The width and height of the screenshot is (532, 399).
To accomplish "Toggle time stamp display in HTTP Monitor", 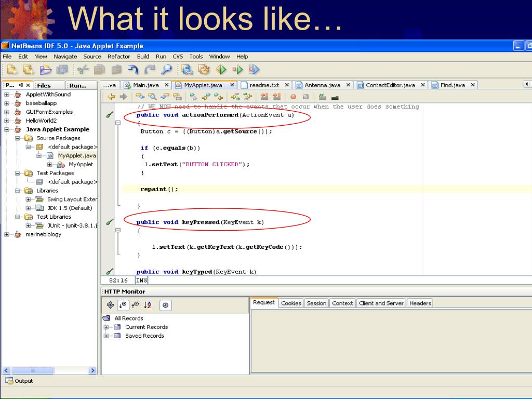I will click(165, 305).
